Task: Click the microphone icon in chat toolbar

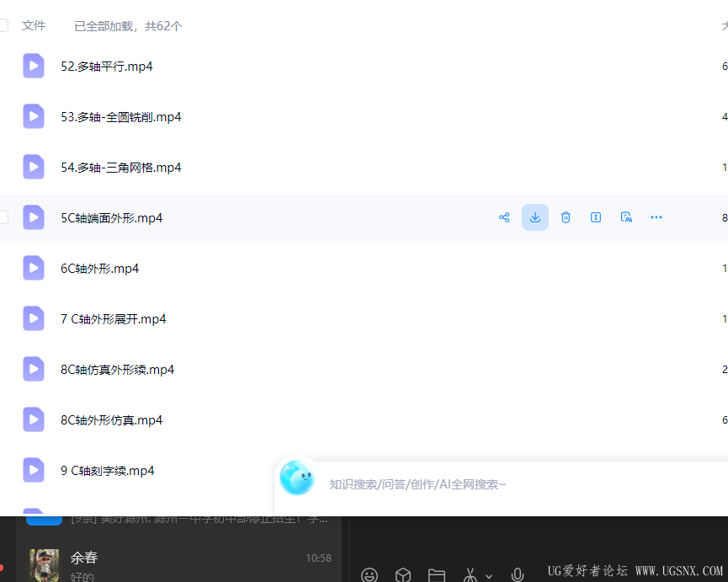Action: 518,575
